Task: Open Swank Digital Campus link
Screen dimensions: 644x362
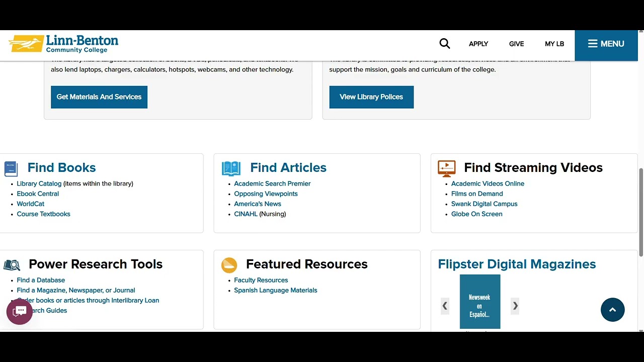Action: tap(485, 204)
